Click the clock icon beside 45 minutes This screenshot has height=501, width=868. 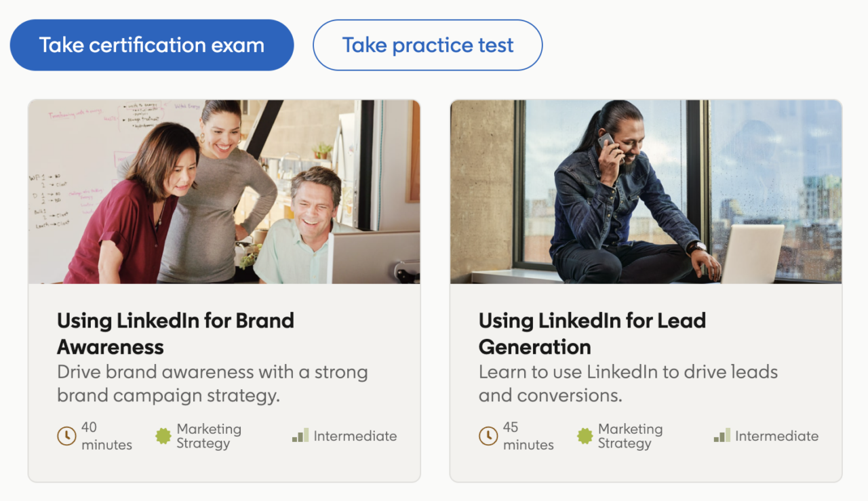[x=488, y=436]
